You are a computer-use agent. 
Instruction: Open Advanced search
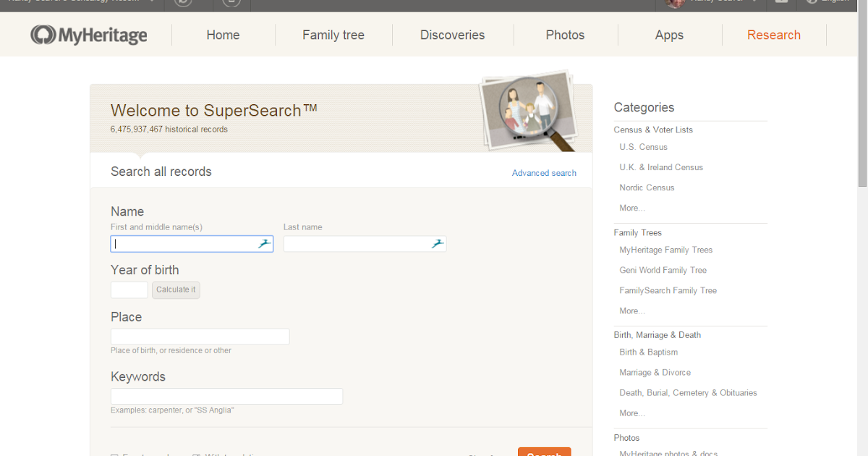[x=544, y=173]
